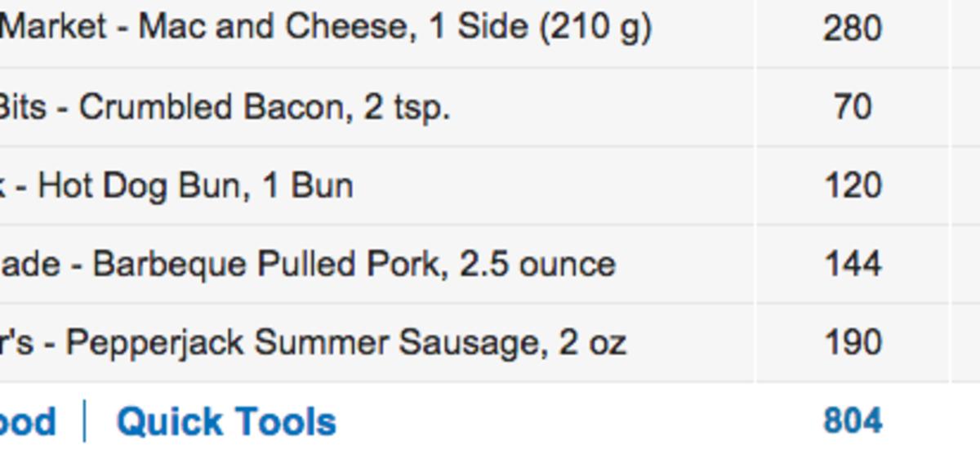This screenshot has width=980, height=459.
Task: Click the cell right of 144 calories
Action: (x=965, y=265)
